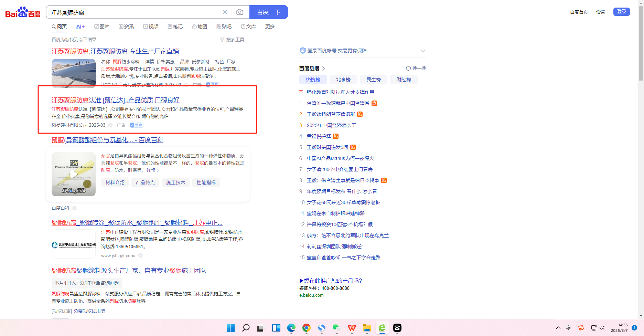Open the 搜索工具 filter options
The height and width of the screenshot is (336, 644).
(232, 40)
